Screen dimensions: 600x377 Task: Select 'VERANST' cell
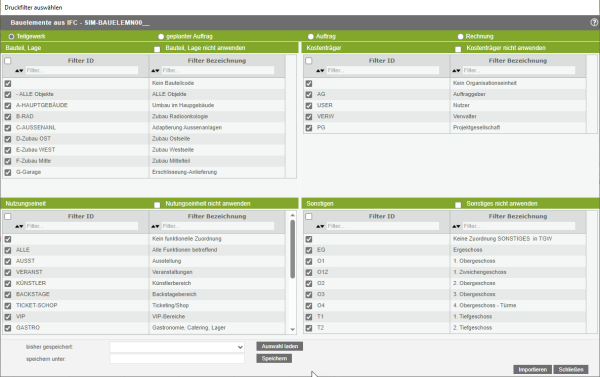pos(80,272)
